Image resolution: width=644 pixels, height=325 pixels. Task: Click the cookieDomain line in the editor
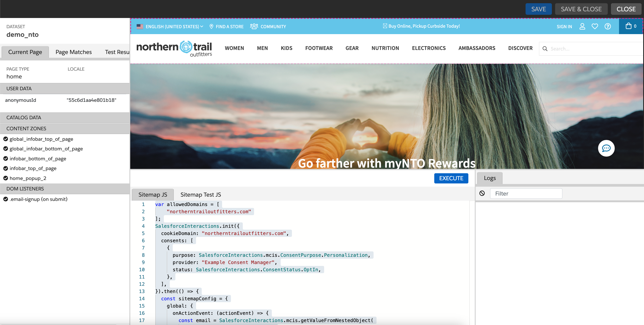225,233
